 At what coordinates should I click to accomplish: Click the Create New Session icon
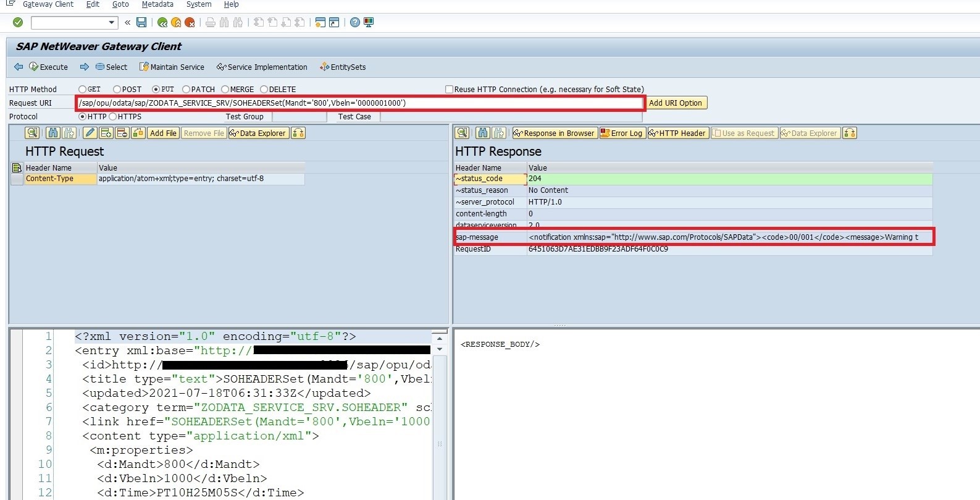[320, 22]
